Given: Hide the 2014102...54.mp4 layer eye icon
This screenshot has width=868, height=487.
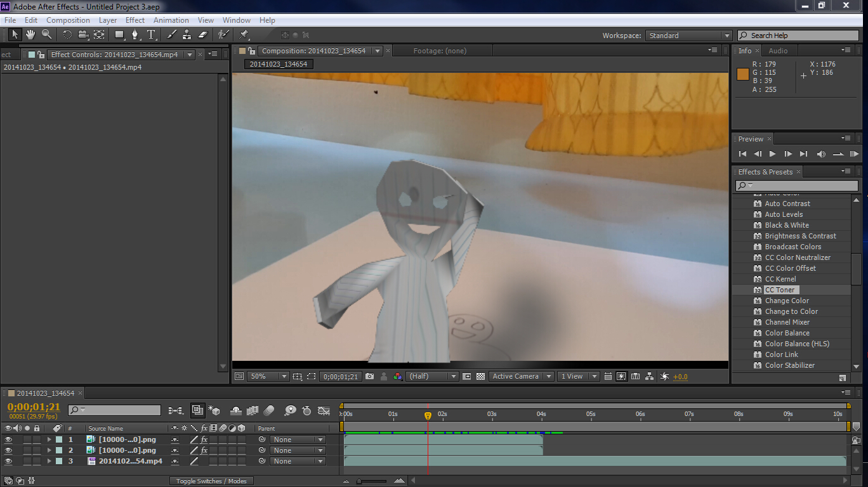Looking at the screenshot, I should 9,461.
